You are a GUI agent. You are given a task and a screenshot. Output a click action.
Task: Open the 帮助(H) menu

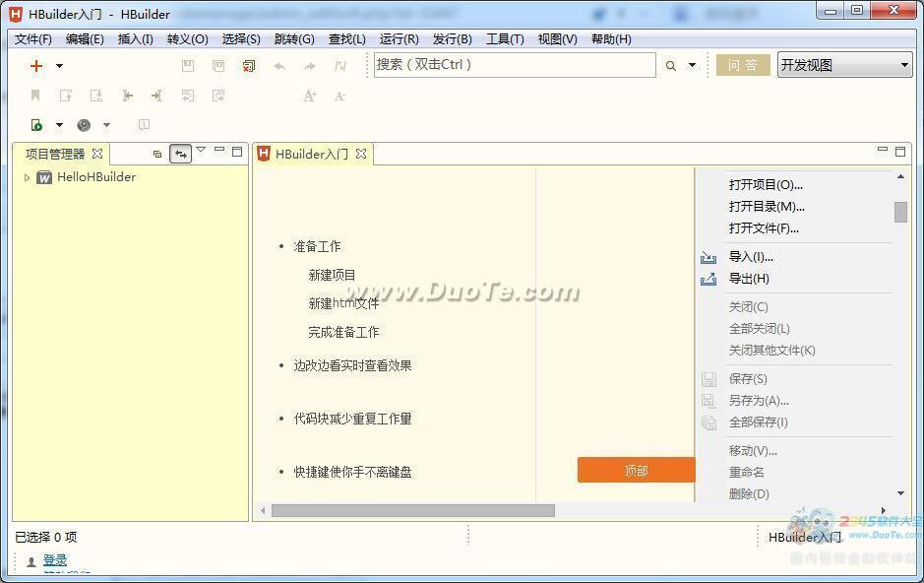(x=611, y=39)
